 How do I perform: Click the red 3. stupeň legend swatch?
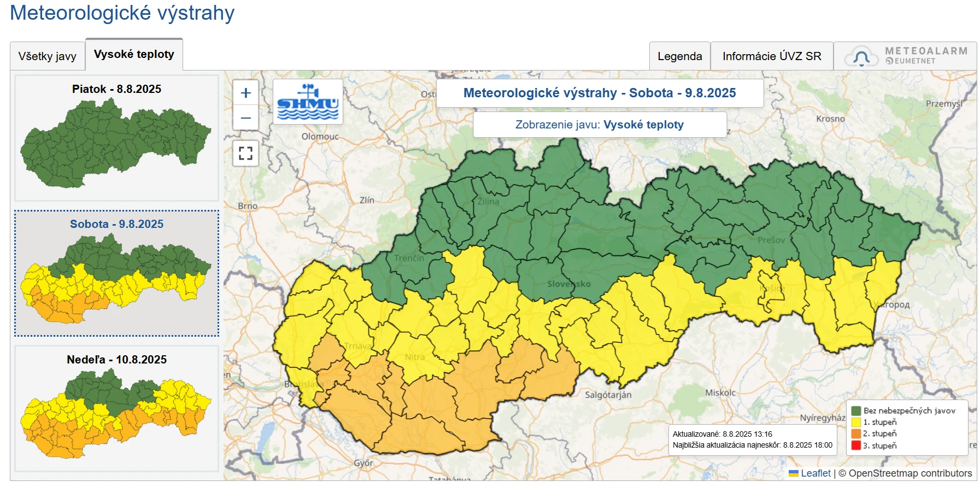tap(856, 445)
